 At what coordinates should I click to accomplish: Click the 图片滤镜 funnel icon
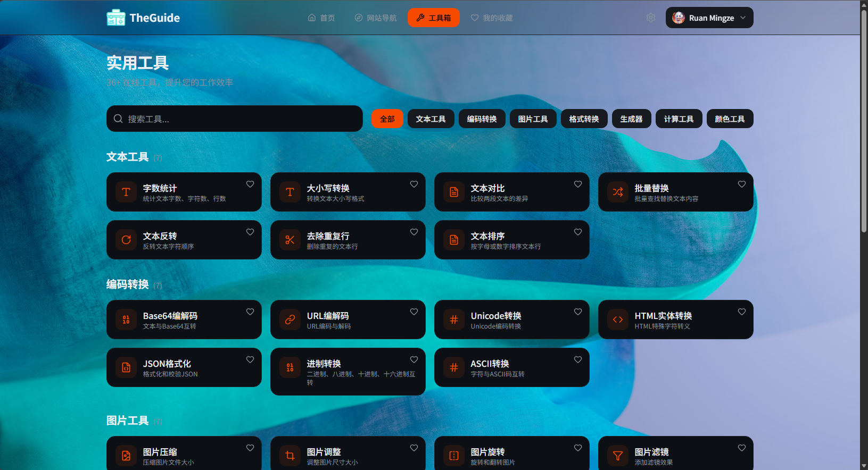[618, 456]
